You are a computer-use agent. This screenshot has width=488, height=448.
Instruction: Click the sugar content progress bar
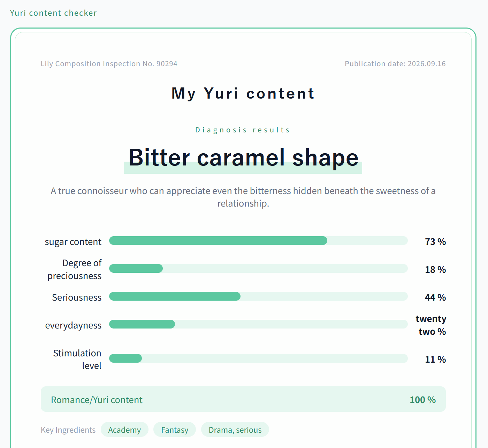[258, 240]
